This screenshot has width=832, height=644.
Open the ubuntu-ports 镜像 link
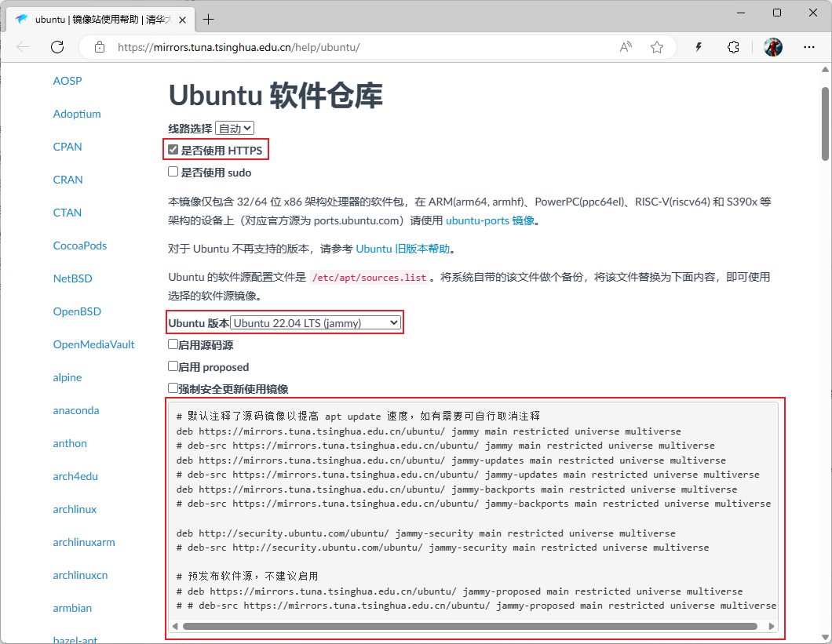[491, 220]
